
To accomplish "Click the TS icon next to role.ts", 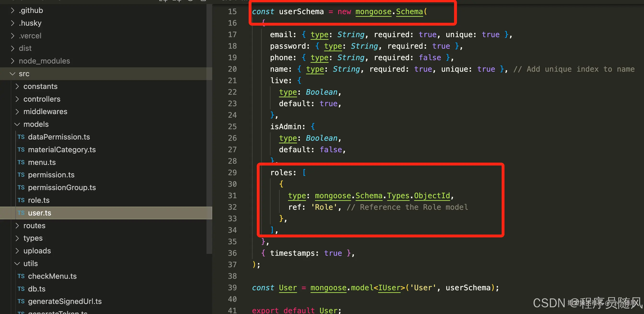I will (x=21, y=200).
